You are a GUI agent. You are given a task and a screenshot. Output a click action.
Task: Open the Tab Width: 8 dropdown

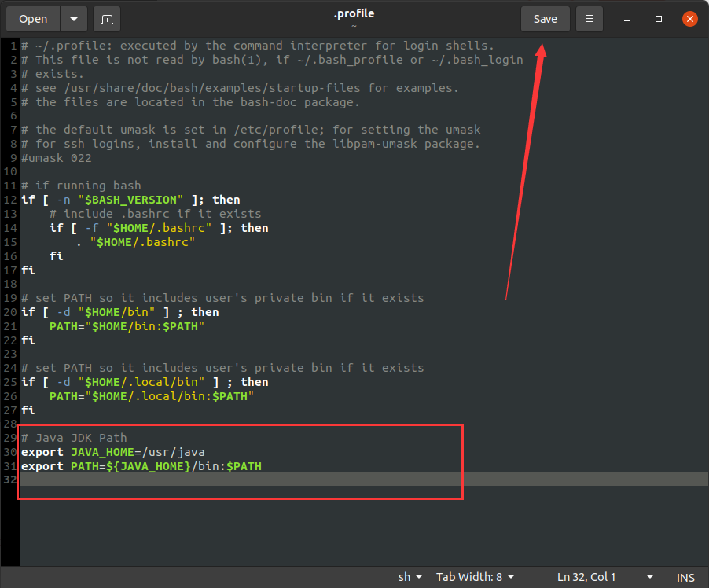(x=476, y=577)
